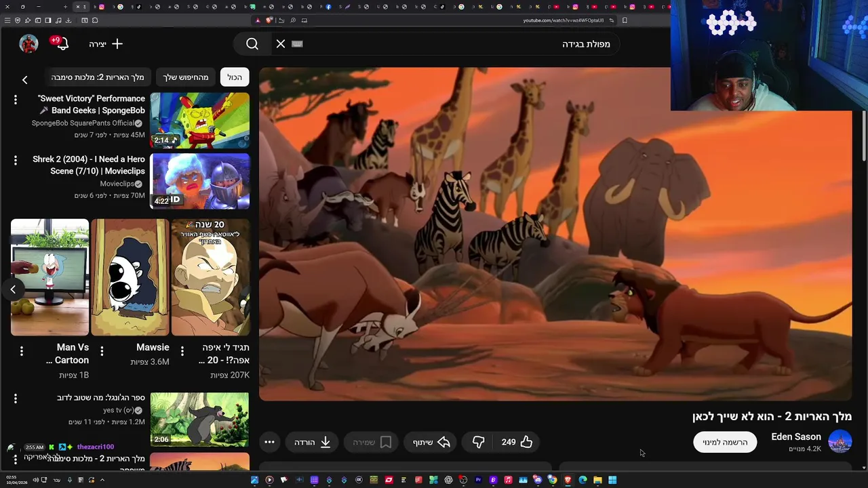Dislike the video thumbs-down
Screen dimensions: 868x488
pyautogui.click(x=479, y=442)
